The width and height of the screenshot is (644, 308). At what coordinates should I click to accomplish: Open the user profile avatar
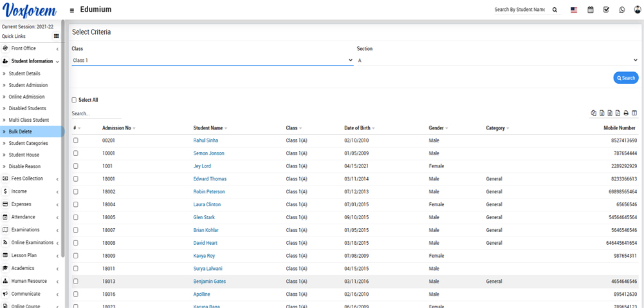(x=636, y=10)
